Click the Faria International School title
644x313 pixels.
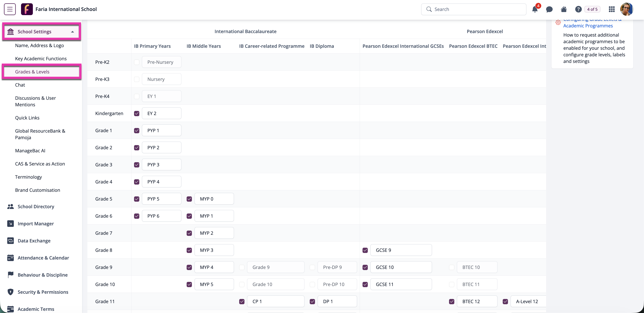pyautogui.click(x=66, y=9)
